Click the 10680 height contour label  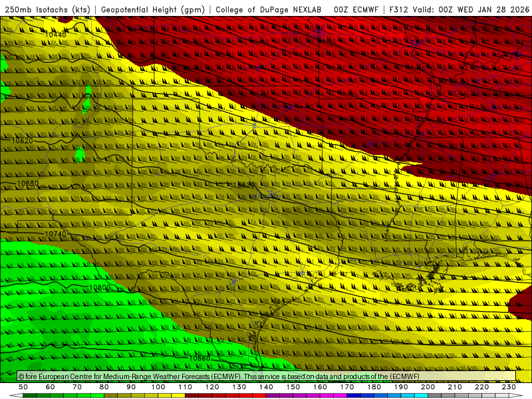coord(28,184)
